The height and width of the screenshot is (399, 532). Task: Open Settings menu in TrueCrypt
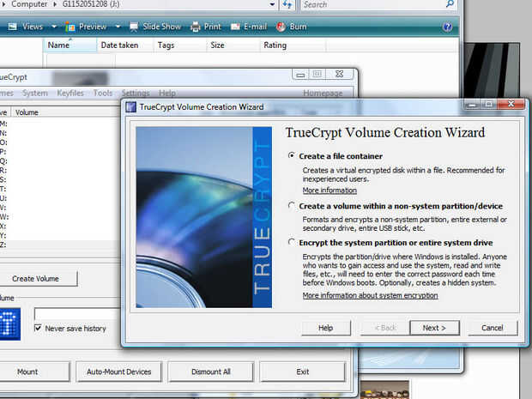pyautogui.click(x=136, y=93)
